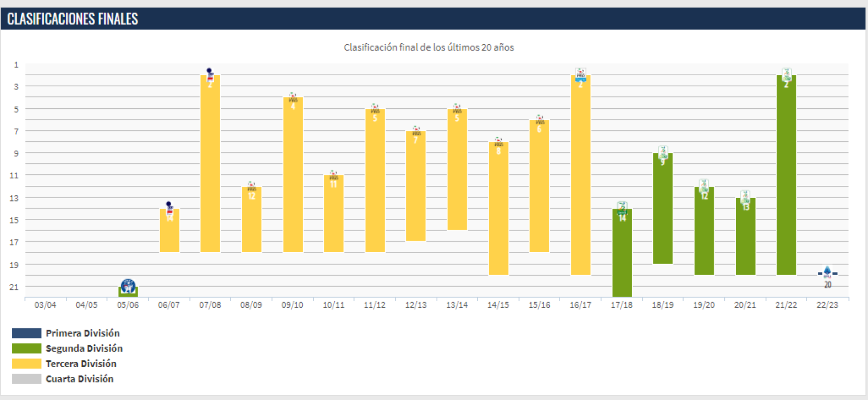This screenshot has height=400, width=868.
Task: Click the league logo atop the 07/08 bar
Action: coord(210,74)
